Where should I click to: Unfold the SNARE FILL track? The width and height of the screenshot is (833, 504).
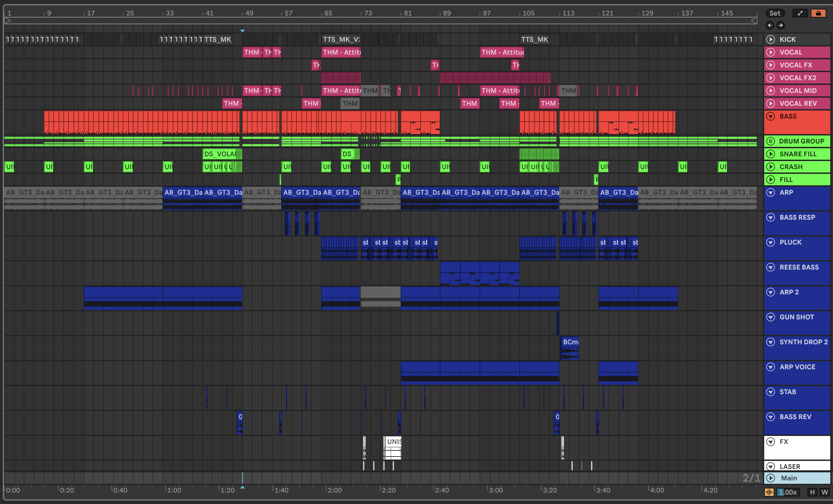click(771, 154)
